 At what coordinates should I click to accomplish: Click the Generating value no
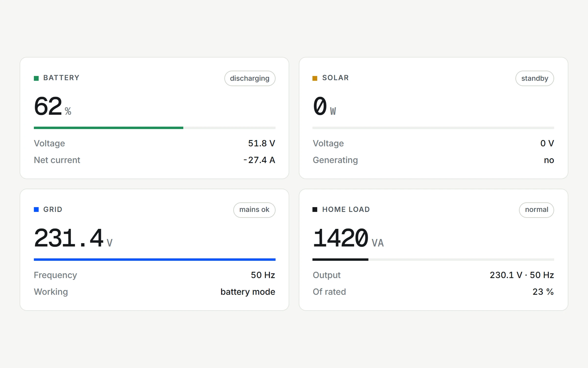click(549, 160)
